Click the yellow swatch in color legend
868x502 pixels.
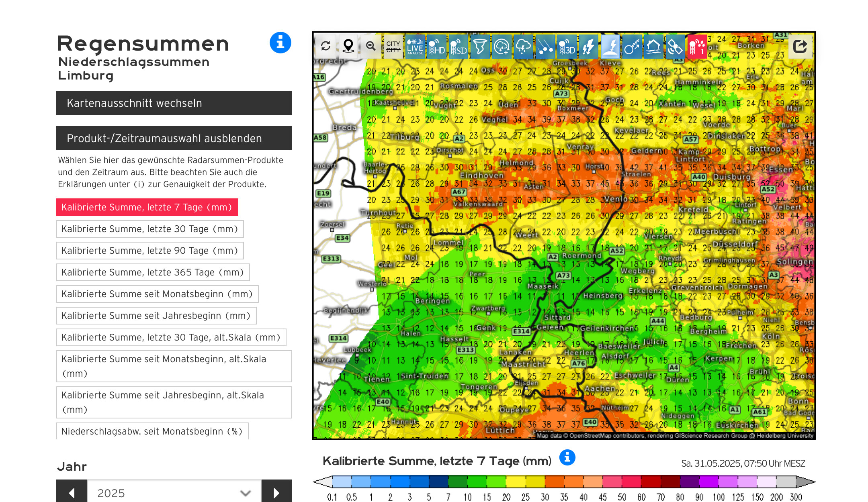pyautogui.click(x=516, y=482)
